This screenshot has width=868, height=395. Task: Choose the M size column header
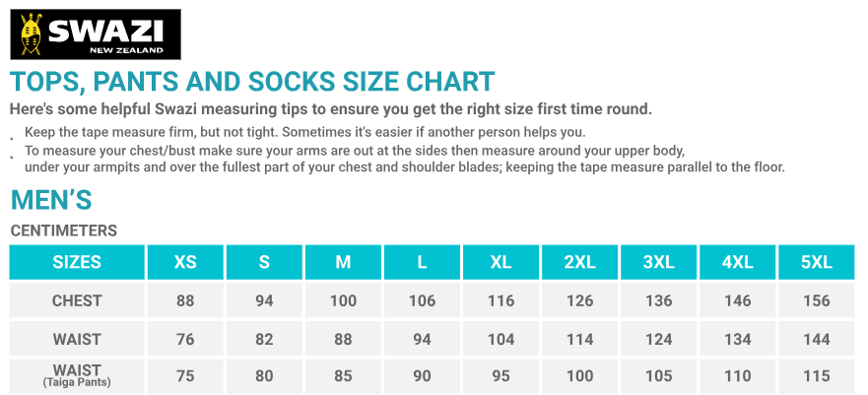343,262
